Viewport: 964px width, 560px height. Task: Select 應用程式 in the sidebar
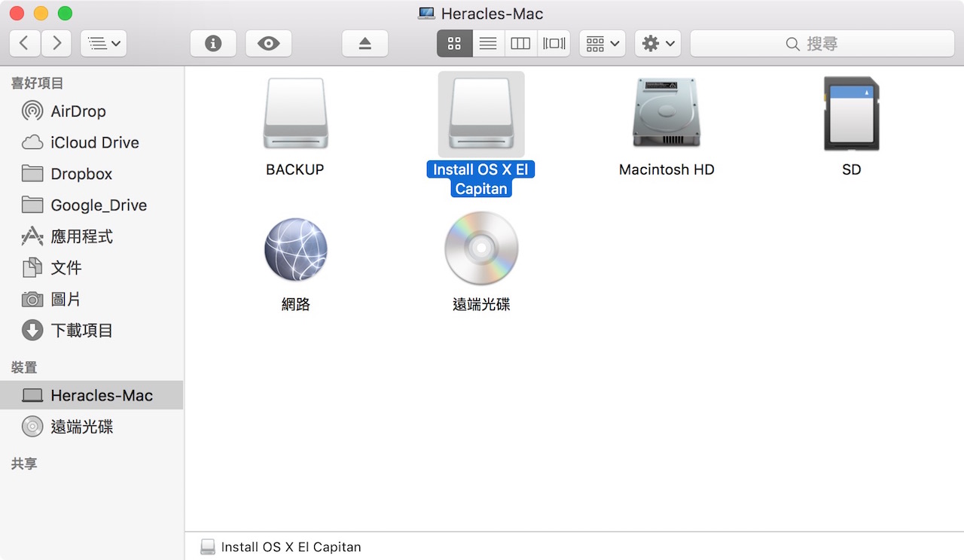click(x=92, y=236)
